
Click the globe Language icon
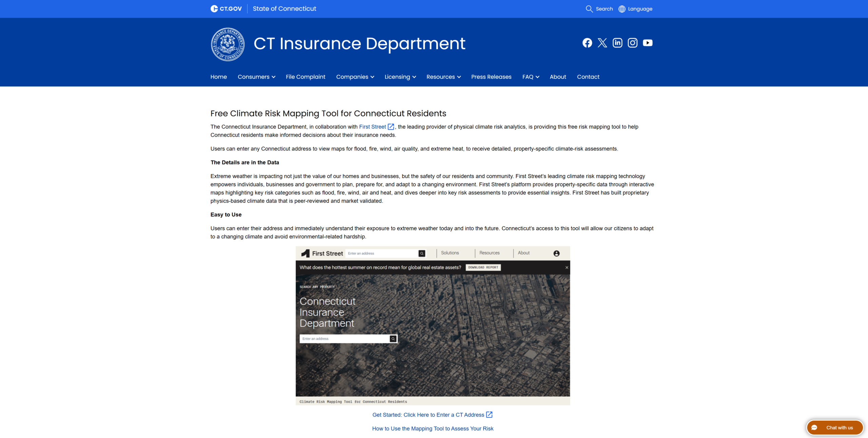622,9
